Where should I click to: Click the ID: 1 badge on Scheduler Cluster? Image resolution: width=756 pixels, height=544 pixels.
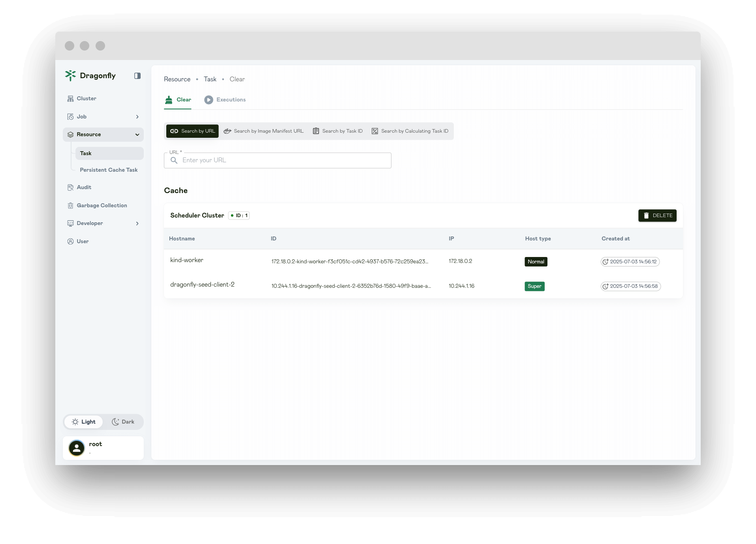[x=239, y=216]
